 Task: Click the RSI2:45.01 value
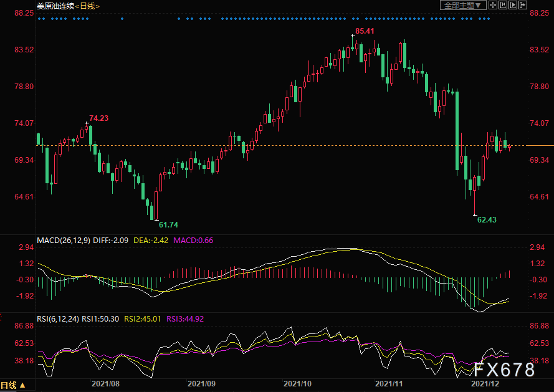click(x=142, y=319)
